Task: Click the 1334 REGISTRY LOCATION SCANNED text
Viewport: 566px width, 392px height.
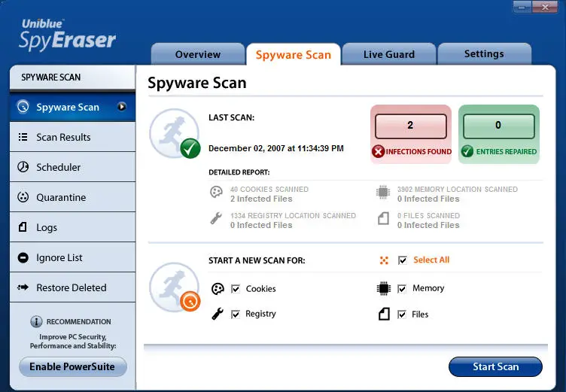Action: tap(293, 215)
